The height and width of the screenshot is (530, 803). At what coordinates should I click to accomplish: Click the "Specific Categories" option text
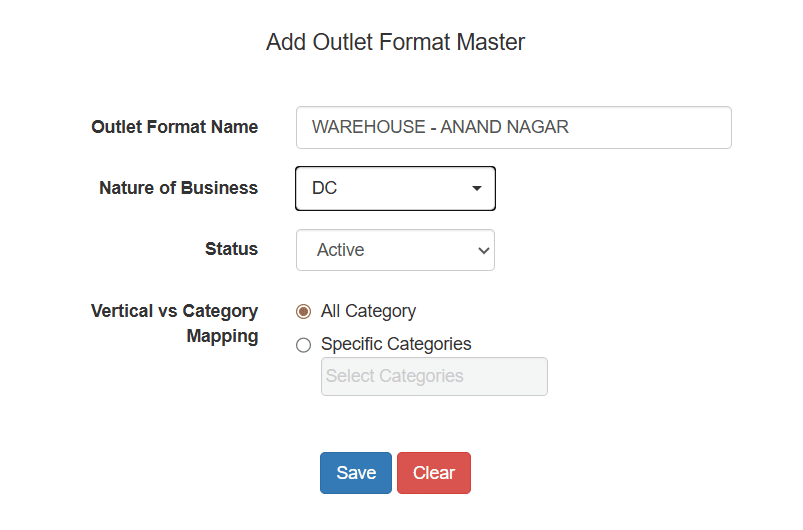396,344
